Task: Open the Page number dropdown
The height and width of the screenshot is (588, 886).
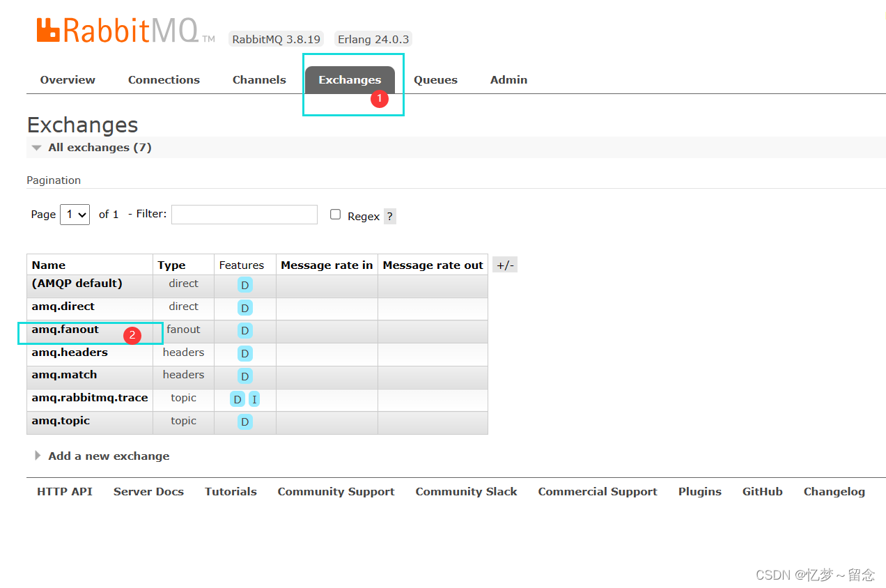Action: 75,215
